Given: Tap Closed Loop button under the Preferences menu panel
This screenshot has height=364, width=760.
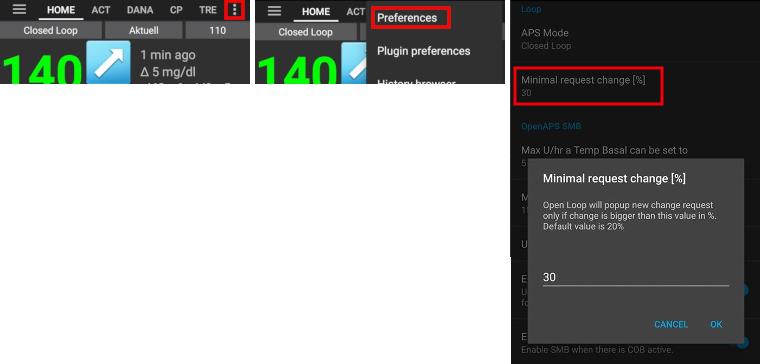Looking at the screenshot, I should point(305,32).
